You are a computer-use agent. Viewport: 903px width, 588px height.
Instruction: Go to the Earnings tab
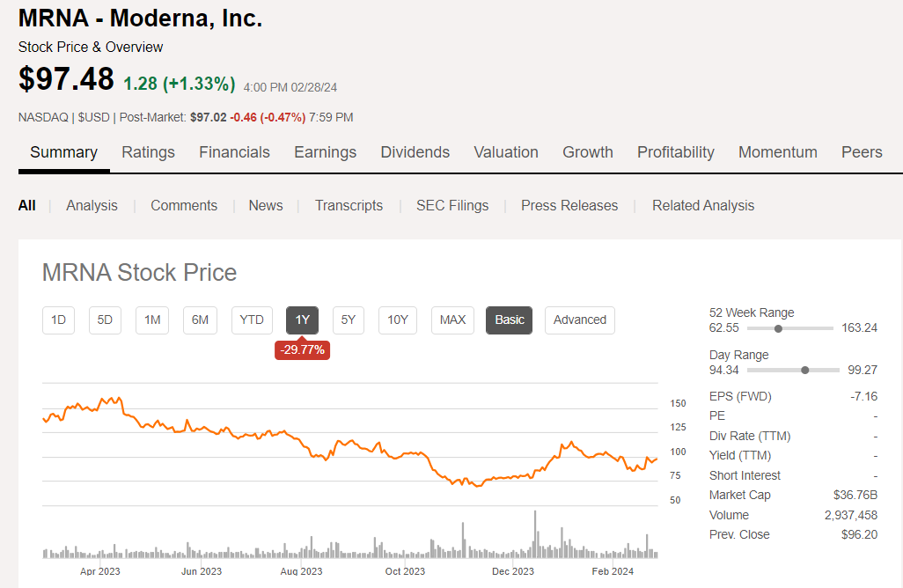click(325, 152)
